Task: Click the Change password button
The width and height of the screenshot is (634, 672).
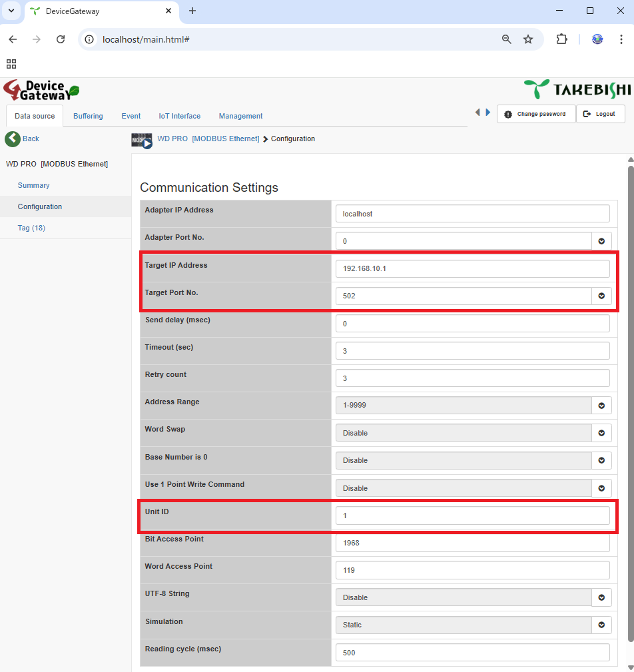Action: coord(536,114)
